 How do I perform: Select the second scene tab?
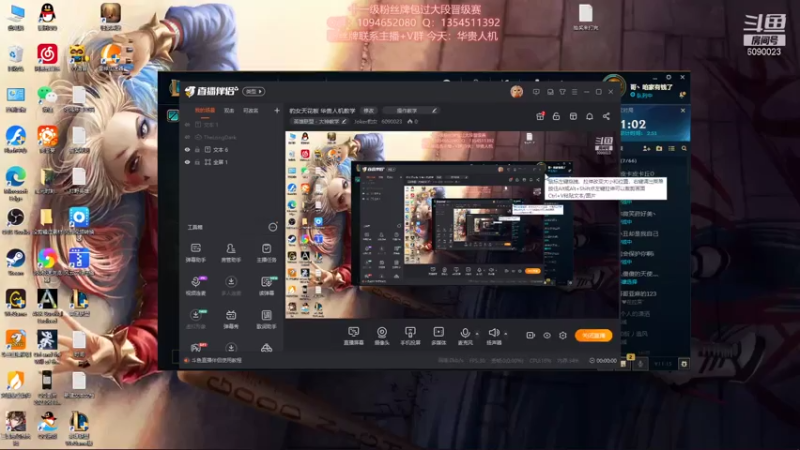pos(229,110)
